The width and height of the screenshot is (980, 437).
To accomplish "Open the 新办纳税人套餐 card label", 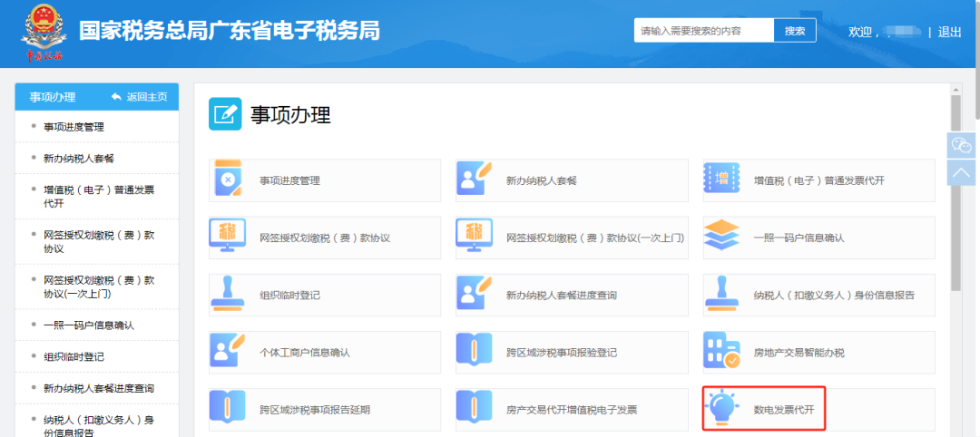I will 541,181.
